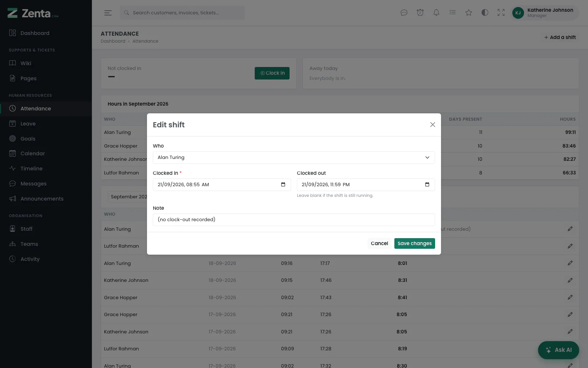Click the favorites star icon
588x368 pixels.
[469, 13]
